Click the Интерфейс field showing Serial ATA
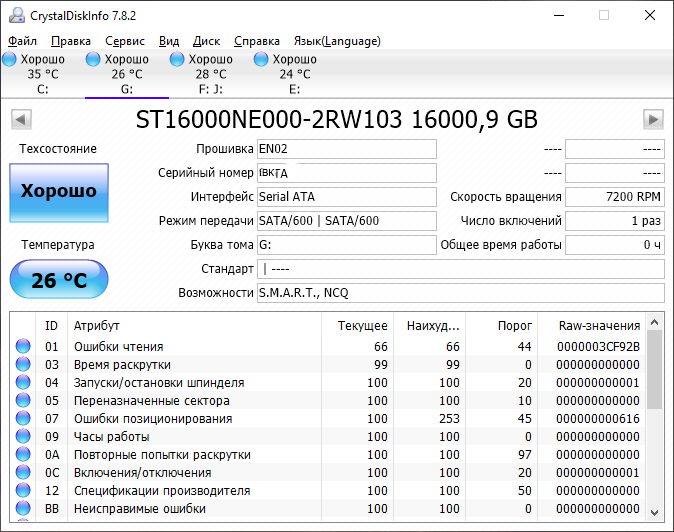The width and height of the screenshot is (674, 532). [x=347, y=197]
